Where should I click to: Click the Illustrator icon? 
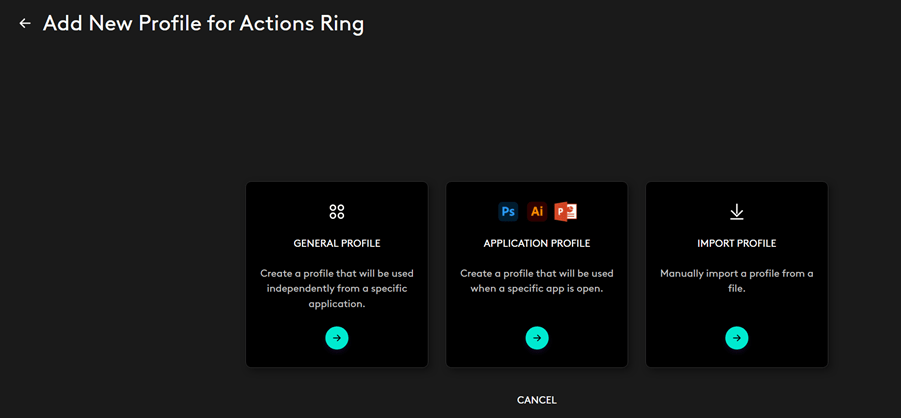(x=537, y=211)
